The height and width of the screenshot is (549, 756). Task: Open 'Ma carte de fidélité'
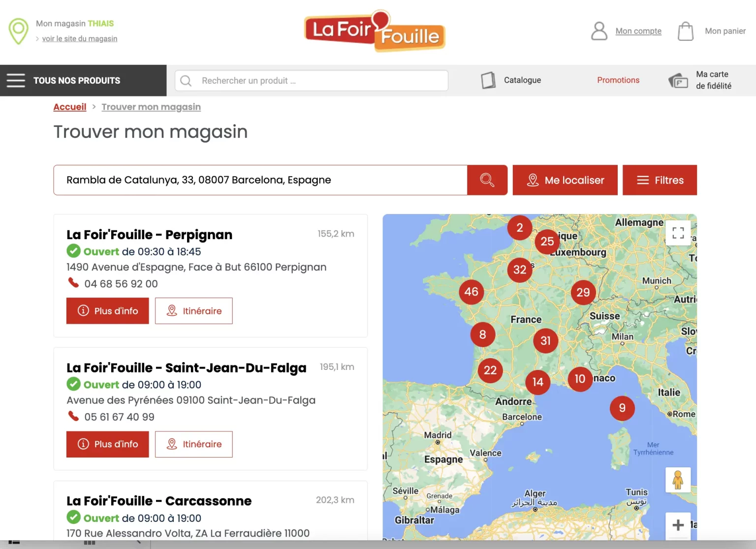[714, 80]
